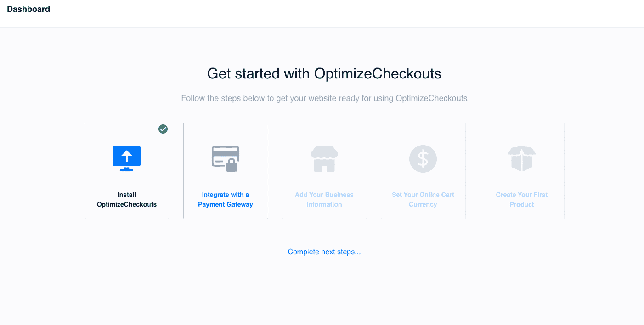Click the 'Follow the steps below' subtitle
Image resolution: width=644 pixels, height=325 pixels.
(x=324, y=98)
